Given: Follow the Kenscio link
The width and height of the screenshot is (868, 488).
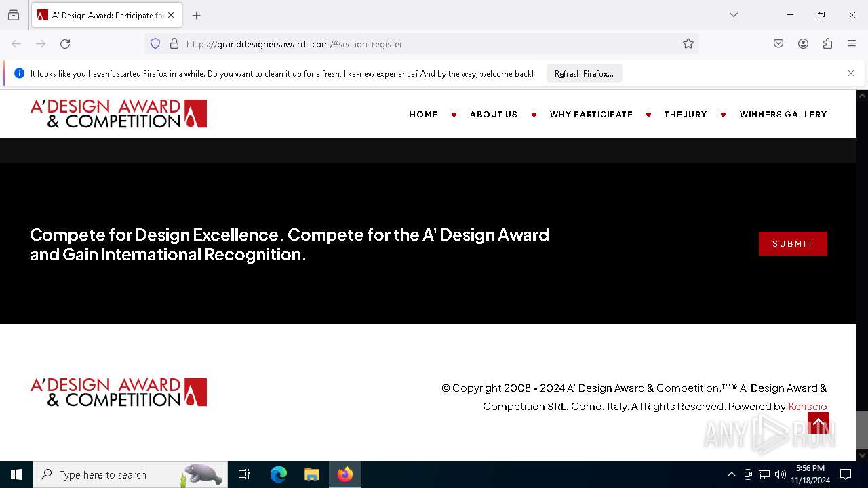Looking at the screenshot, I should point(808,407).
